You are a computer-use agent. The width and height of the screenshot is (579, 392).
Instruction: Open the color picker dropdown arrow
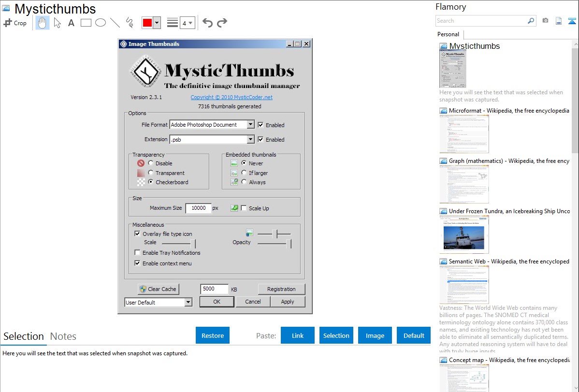157,23
